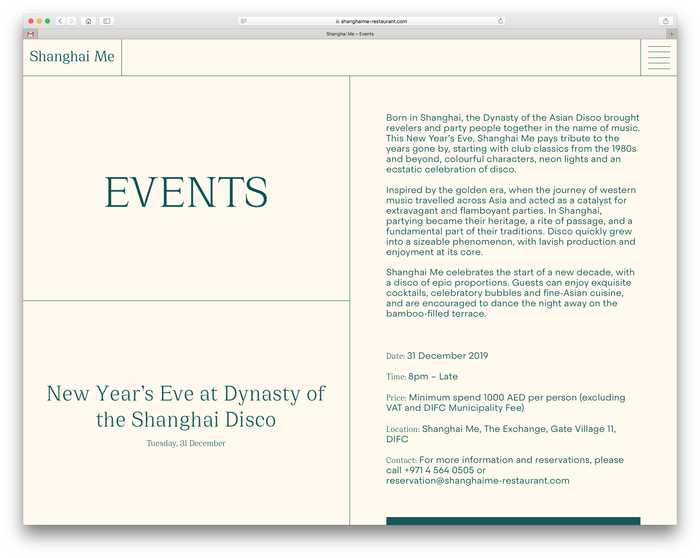Click the reader view icon in address bar
This screenshot has width=700, height=558.
click(244, 21)
